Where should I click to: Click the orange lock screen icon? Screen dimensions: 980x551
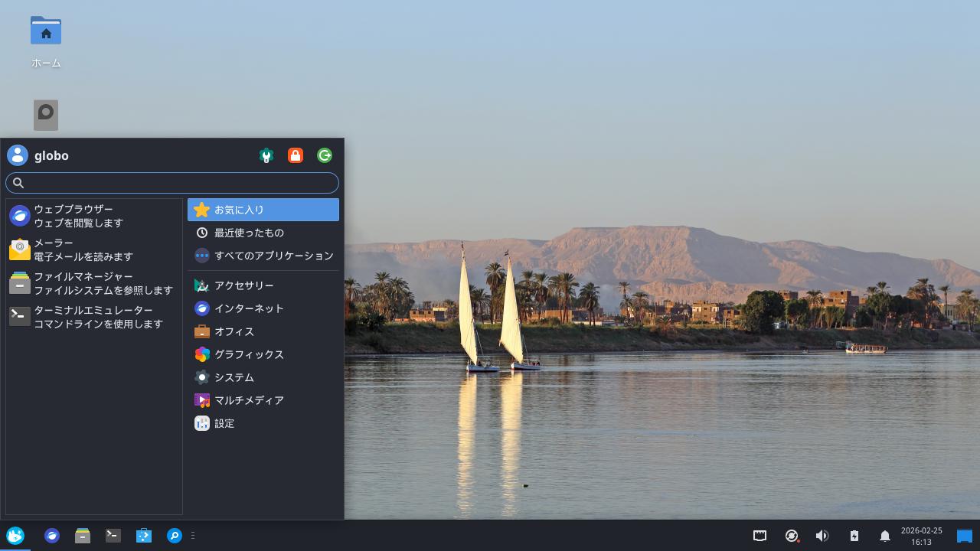pyautogui.click(x=295, y=156)
